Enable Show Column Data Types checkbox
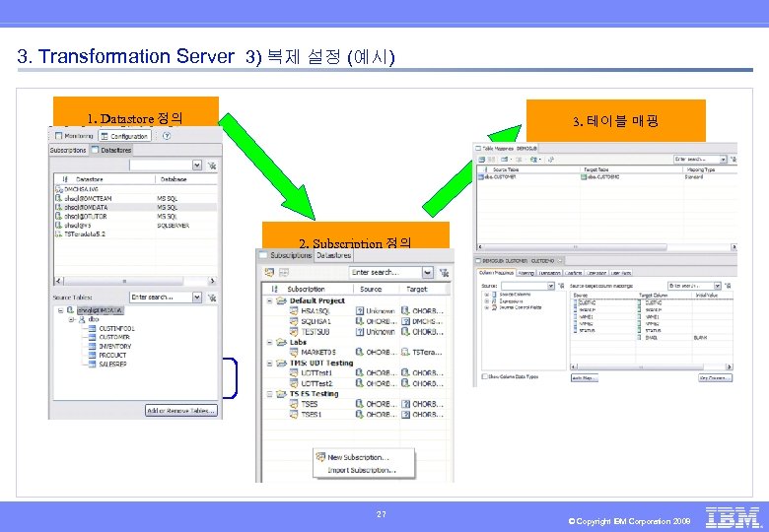The image size is (769, 532). (484, 376)
